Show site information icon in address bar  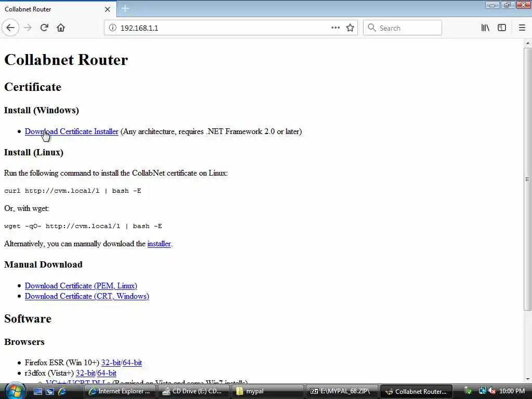click(113, 28)
